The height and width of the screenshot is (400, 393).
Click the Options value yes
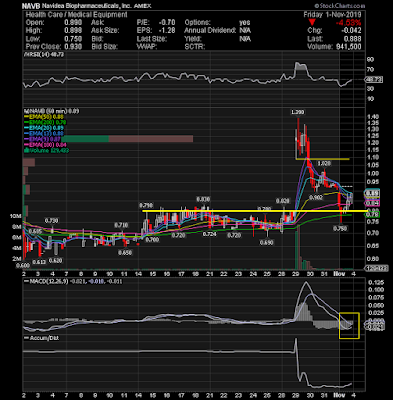tap(245, 23)
